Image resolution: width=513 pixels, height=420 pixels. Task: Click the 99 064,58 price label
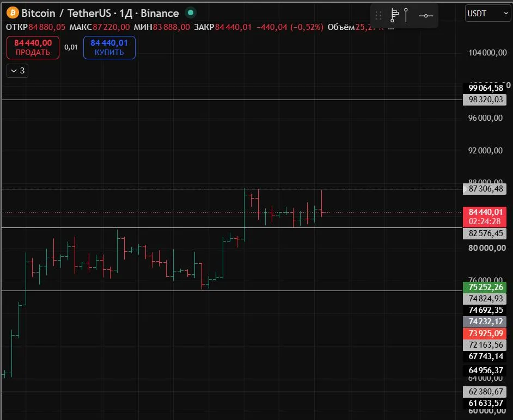coord(486,88)
